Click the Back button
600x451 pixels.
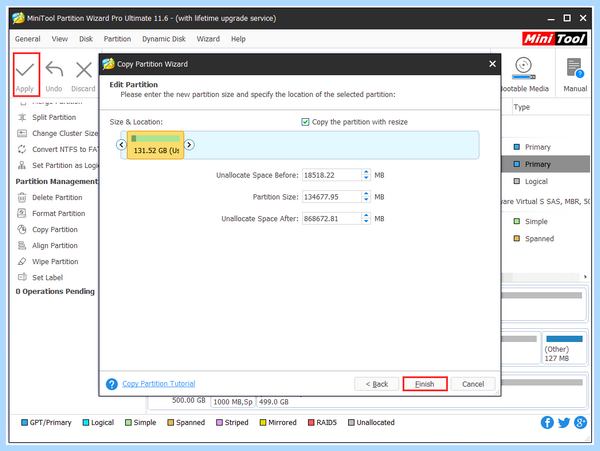click(x=377, y=384)
